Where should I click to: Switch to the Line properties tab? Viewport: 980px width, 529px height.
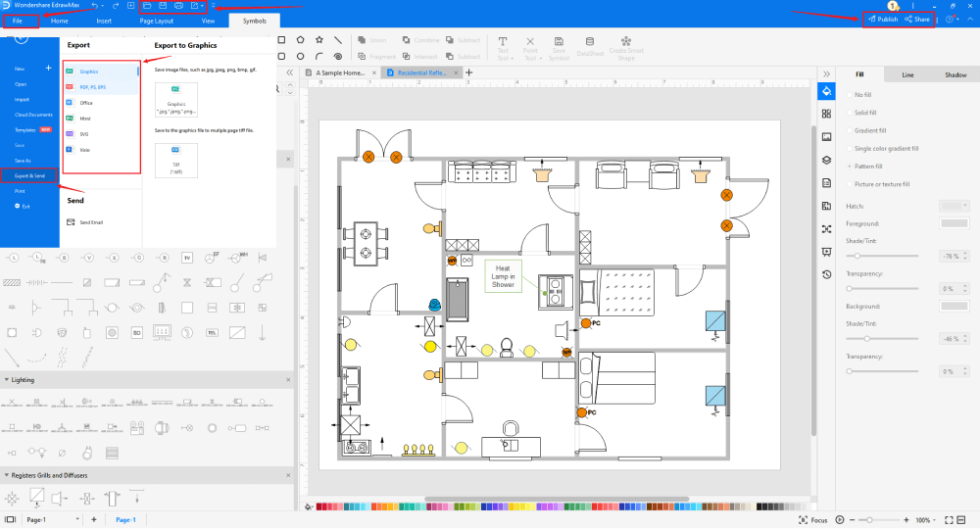907,75
